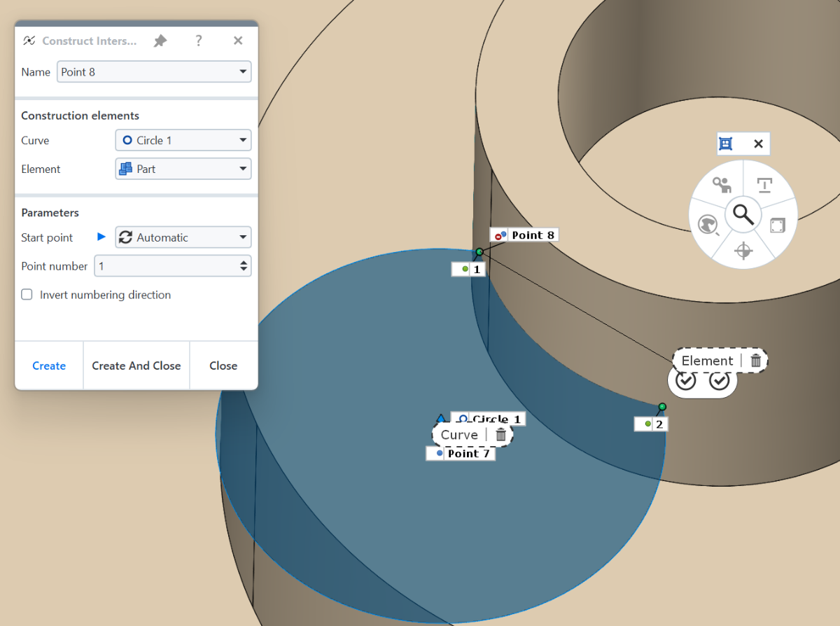Screen dimensions: 840x626
Task: Remove the Element selection via trash icon
Action: coord(756,361)
